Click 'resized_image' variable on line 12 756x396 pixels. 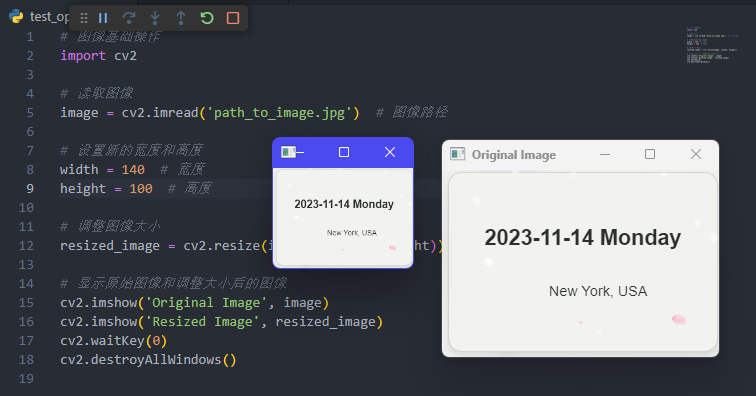click(110, 246)
